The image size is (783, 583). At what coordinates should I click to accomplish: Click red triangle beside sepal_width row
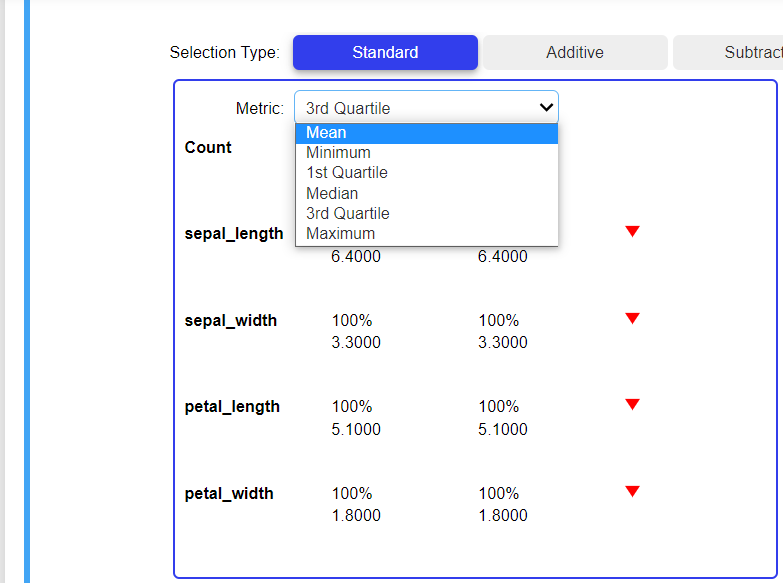(632, 319)
